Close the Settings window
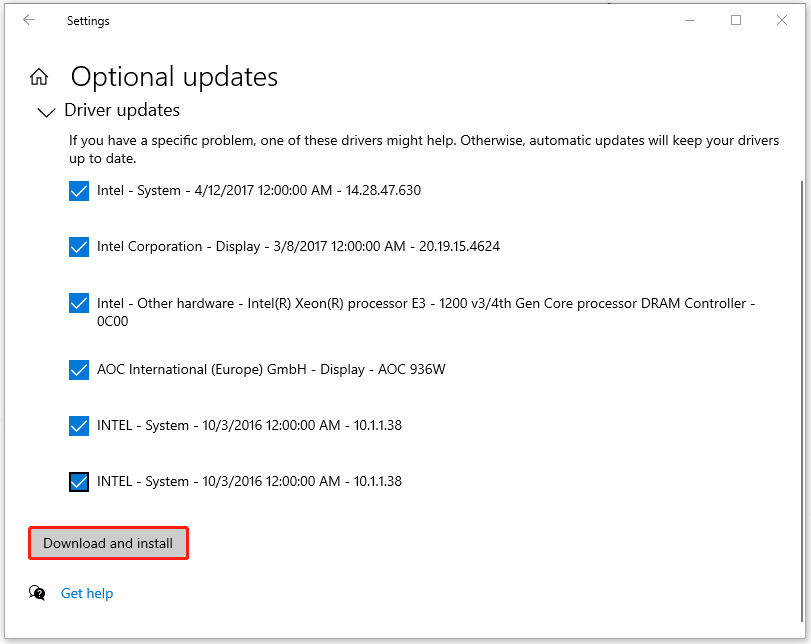 (x=783, y=20)
